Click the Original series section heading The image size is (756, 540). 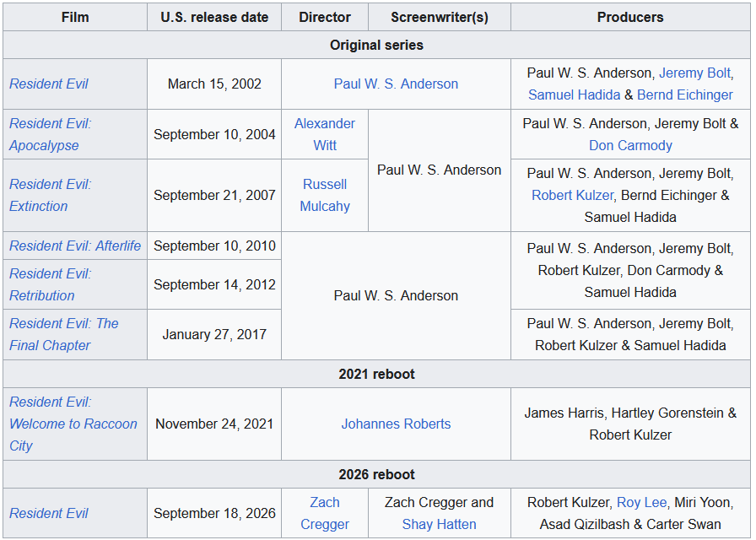click(376, 46)
